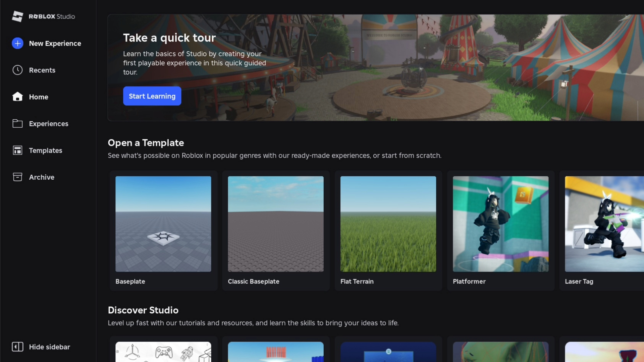This screenshot has height=362, width=644.
Task: Collapse the sidebar using Hide sidebar
Action: coord(40,347)
